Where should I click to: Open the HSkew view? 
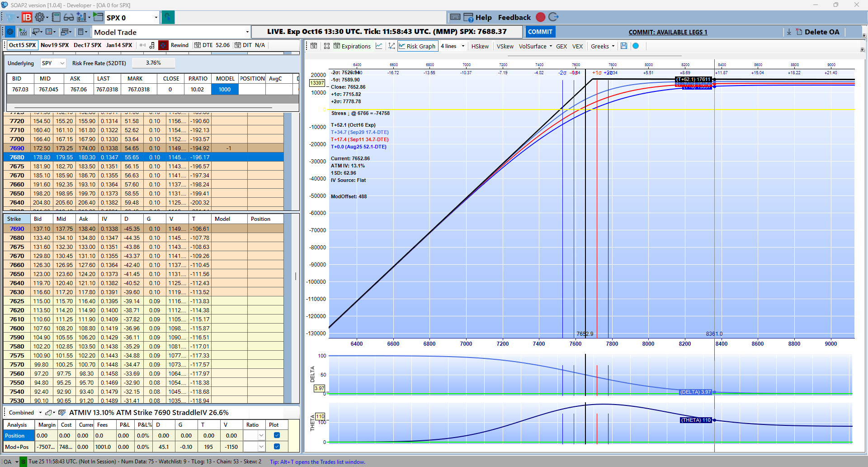point(480,46)
